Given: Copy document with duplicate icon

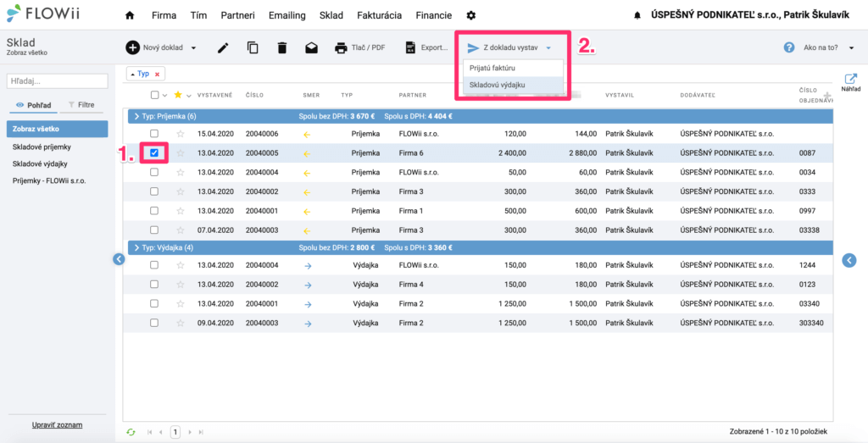Looking at the screenshot, I should pyautogui.click(x=253, y=48).
